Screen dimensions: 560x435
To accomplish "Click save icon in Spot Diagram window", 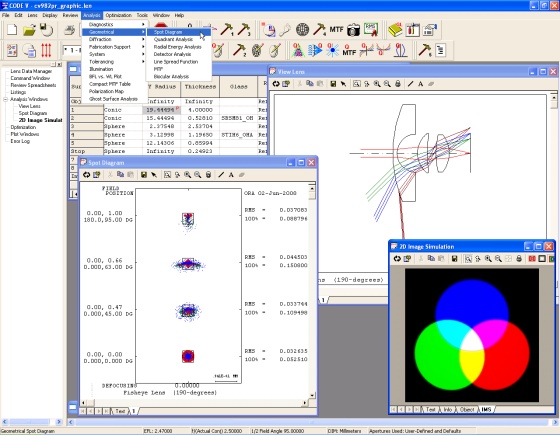I will (x=144, y=175).
